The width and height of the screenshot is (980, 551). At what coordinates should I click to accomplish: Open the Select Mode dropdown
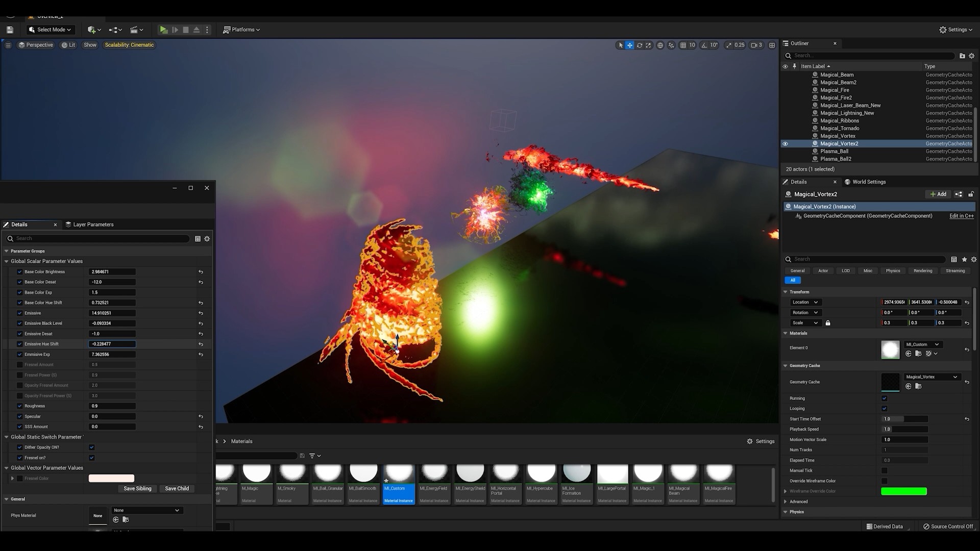pos(50,30)
